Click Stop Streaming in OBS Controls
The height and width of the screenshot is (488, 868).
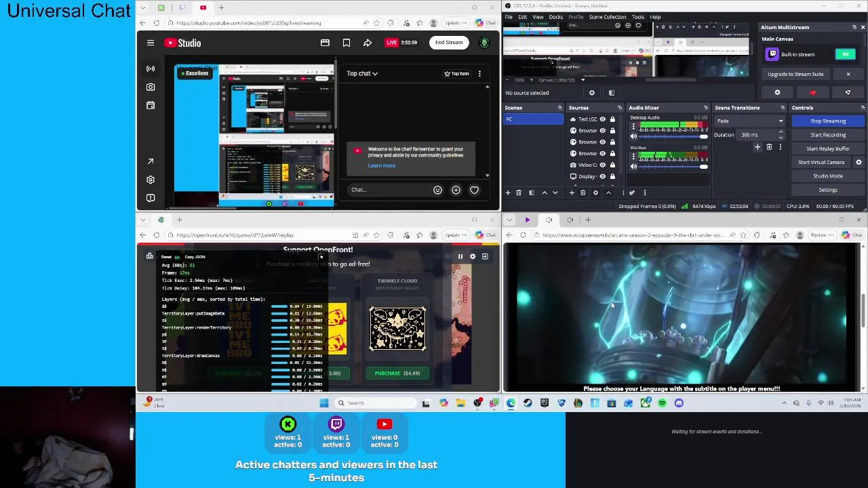coord(828,121)
